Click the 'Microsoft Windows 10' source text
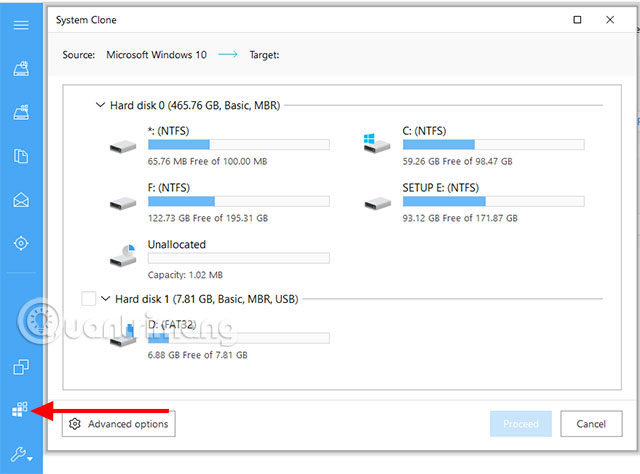 pyautogui.click(x=156, y=55)
